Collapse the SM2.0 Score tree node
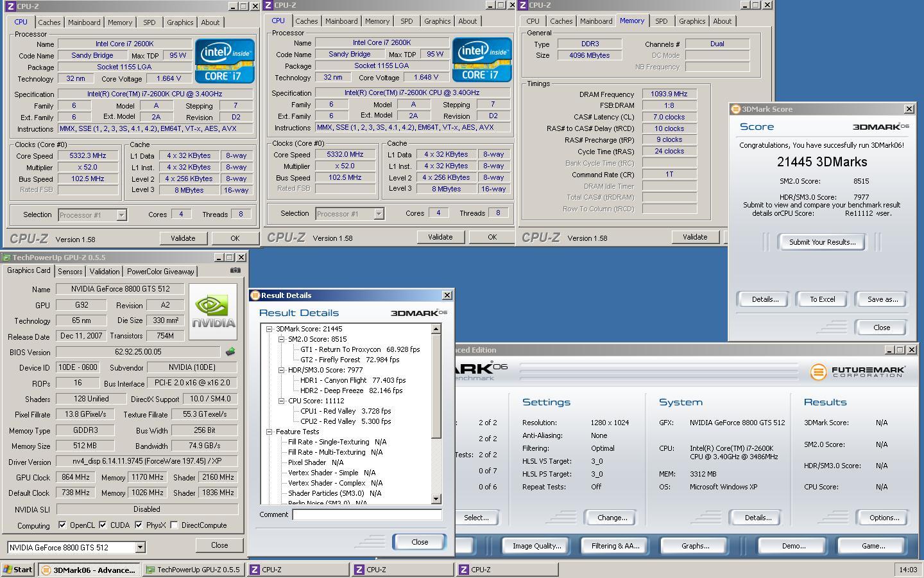This screenshot has width=924, height=578. point(282,339)
